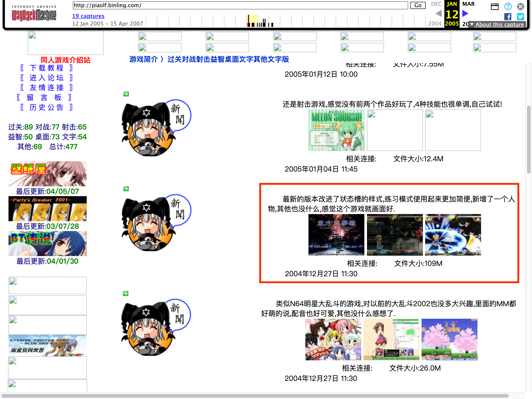Screen dimensions: 532x399
Task: Select the 2004 year in the Wayback bar
Action: (x=435, y=23)
